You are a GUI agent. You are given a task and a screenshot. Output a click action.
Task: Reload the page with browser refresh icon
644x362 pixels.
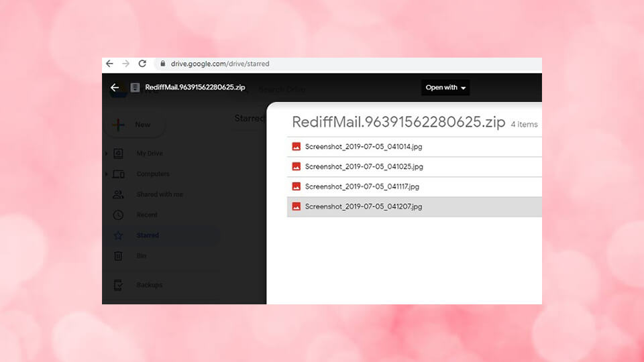click(x=142, y=64)
